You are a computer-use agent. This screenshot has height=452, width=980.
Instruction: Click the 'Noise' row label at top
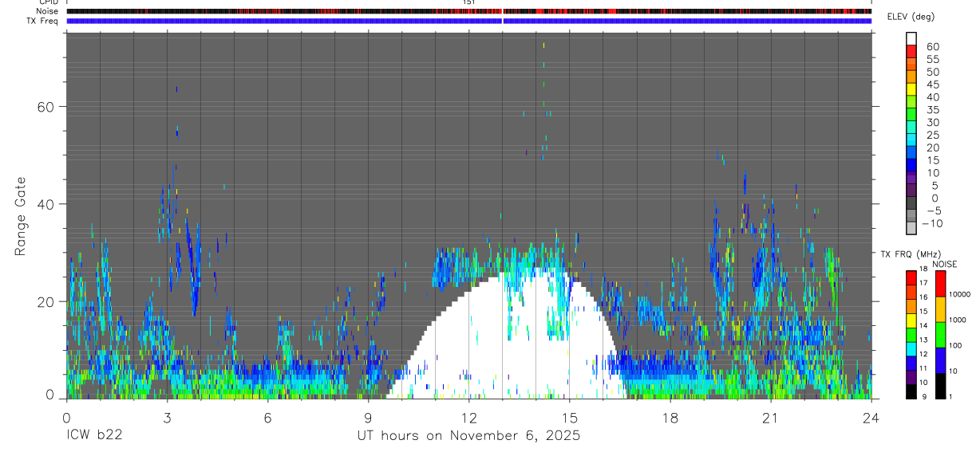tap(47, 11)
